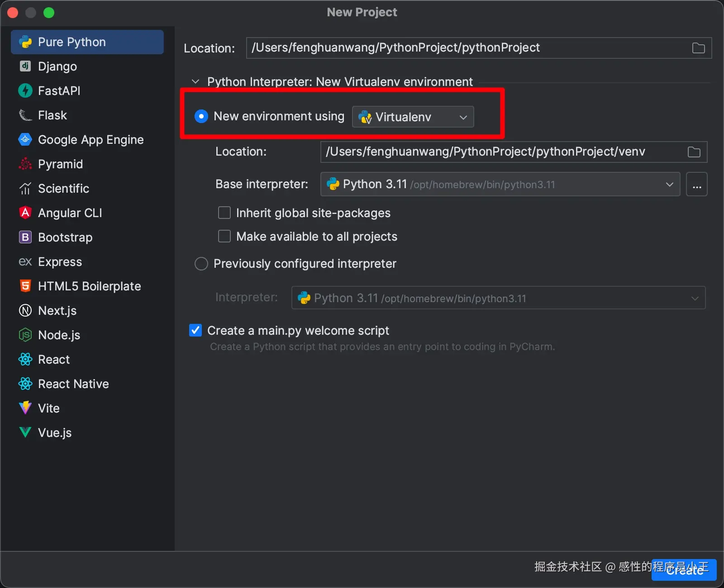Browse for project location folder icon

click(x=699, y=48)
